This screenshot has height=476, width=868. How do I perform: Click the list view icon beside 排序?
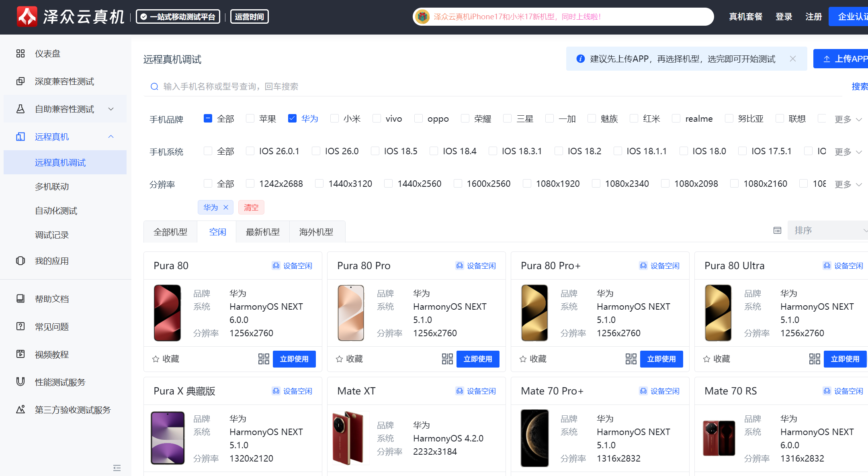[x=777, y=231]
